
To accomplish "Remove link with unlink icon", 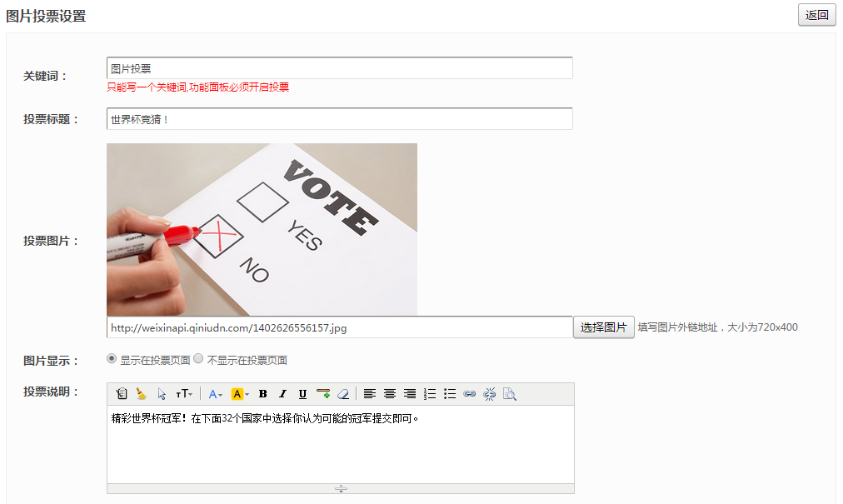I will [x=490, y=394].
